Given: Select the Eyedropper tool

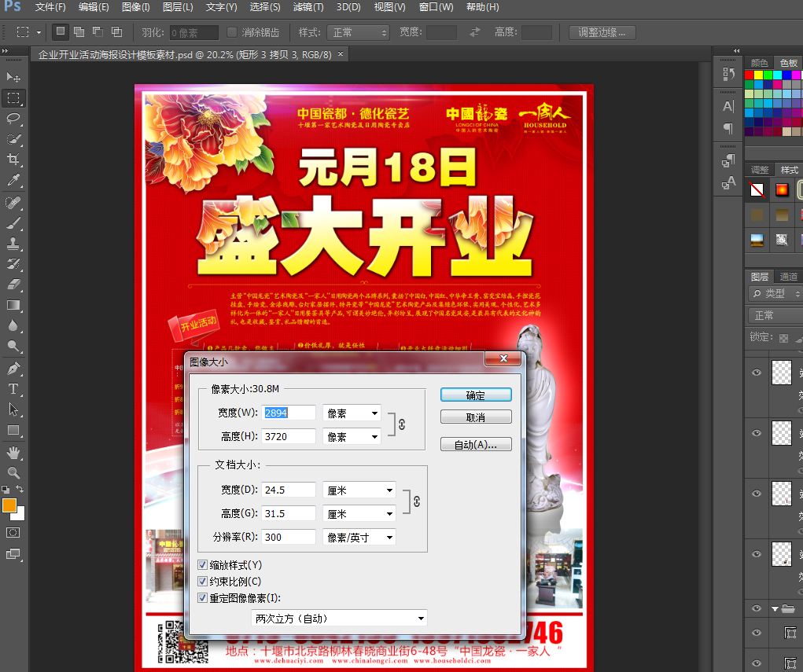Looking at the screenshot, I should 13,181.
